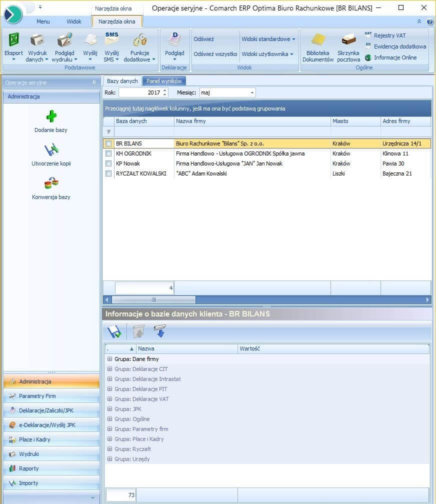Screen dimensions: 436x504
Task: Expand Grupa: Deklaracje PIT
Action: (109, 389)
